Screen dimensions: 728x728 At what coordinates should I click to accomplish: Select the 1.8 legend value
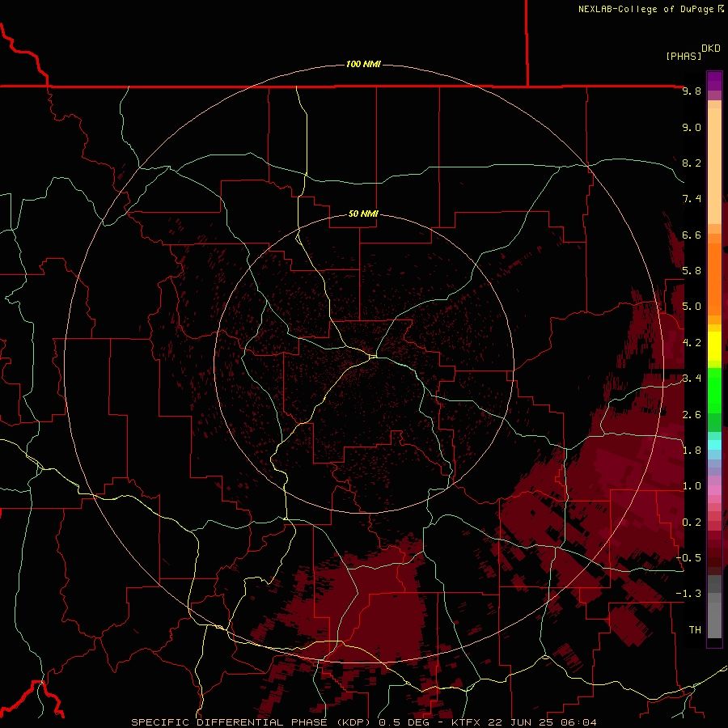(x=692, y=451)
